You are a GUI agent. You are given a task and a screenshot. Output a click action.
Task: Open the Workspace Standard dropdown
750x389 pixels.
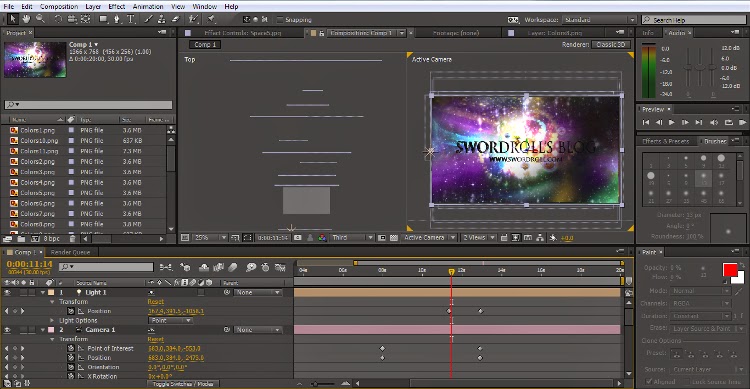598,20
